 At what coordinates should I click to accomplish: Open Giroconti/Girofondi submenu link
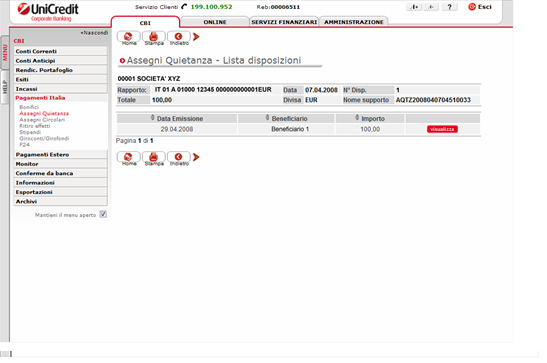[x=44, y=138]
